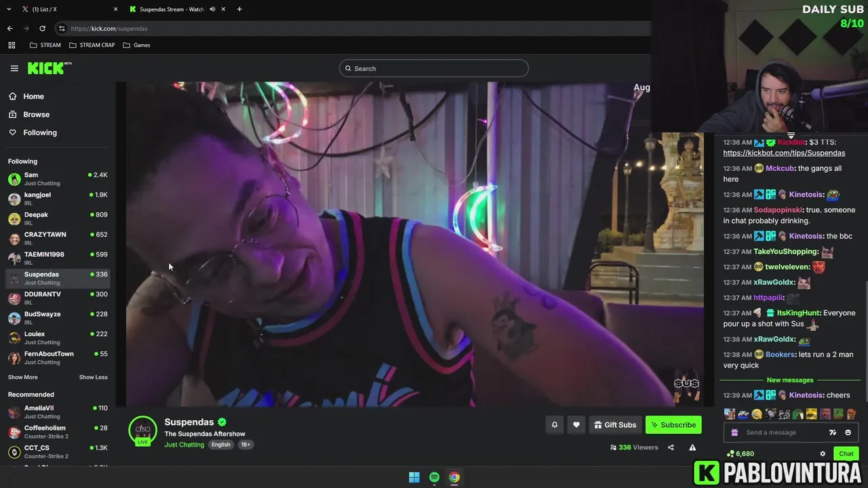This screenshot has width=868, height=488.
Task: Go back with the browser back arrow
Action: click(x=9, y=28)
